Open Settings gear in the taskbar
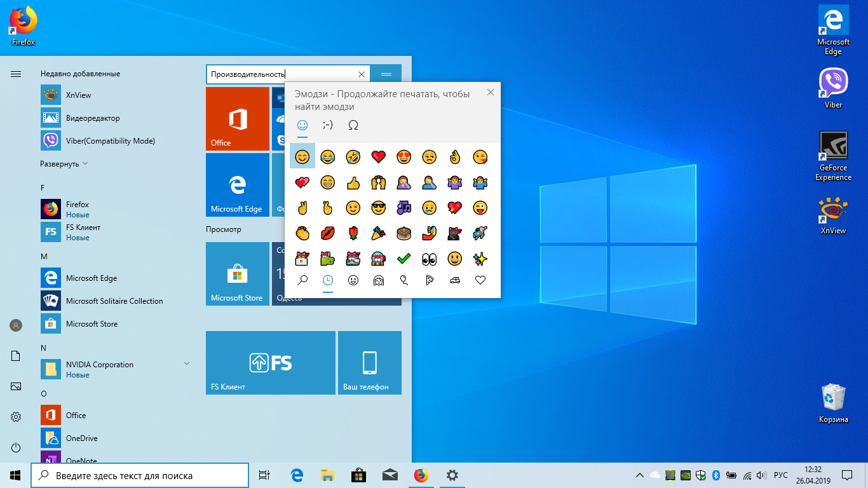The image size is (868, 488). coord(452,475)
